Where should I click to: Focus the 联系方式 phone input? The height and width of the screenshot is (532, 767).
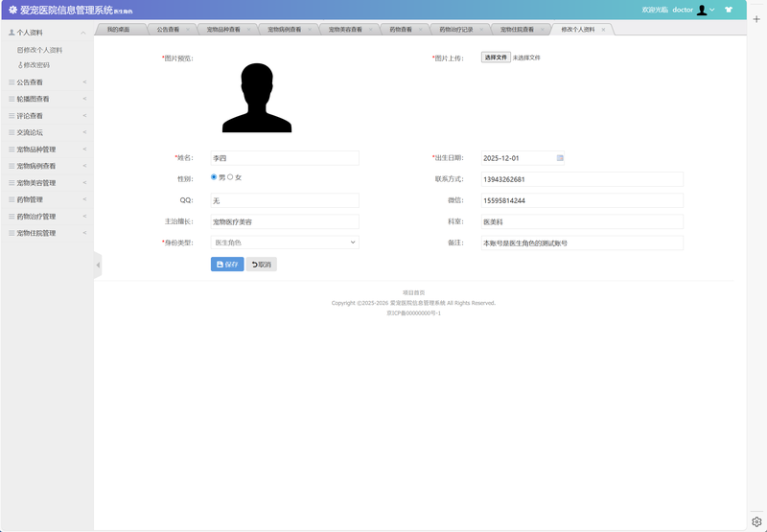pos(582,179)
